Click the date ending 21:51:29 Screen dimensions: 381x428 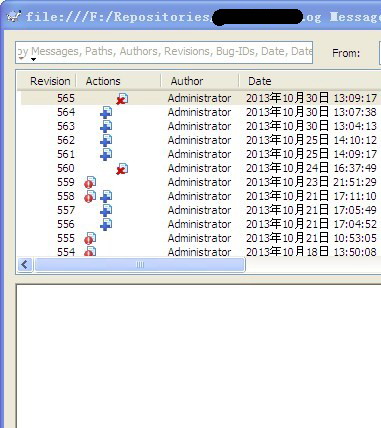tap(311, 182)
